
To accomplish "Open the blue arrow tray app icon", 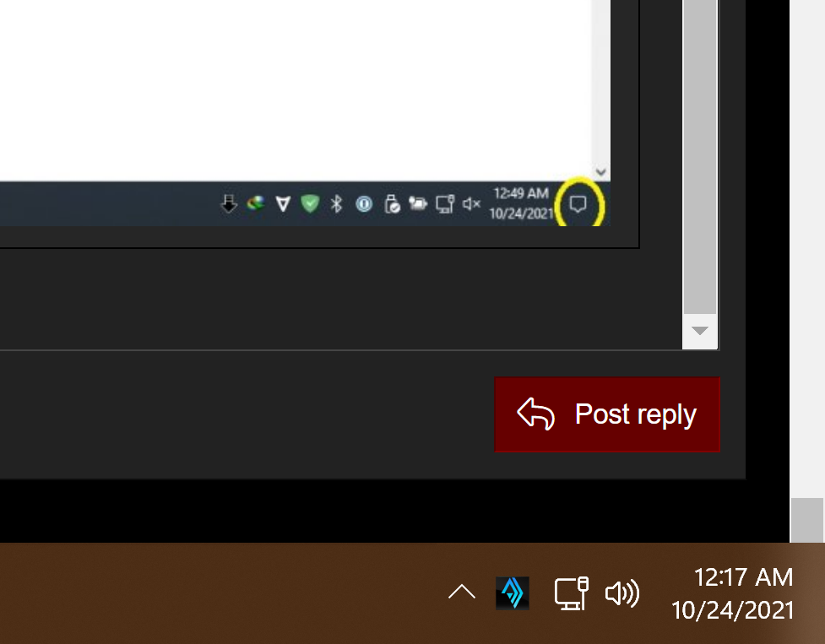I will 513,593.
